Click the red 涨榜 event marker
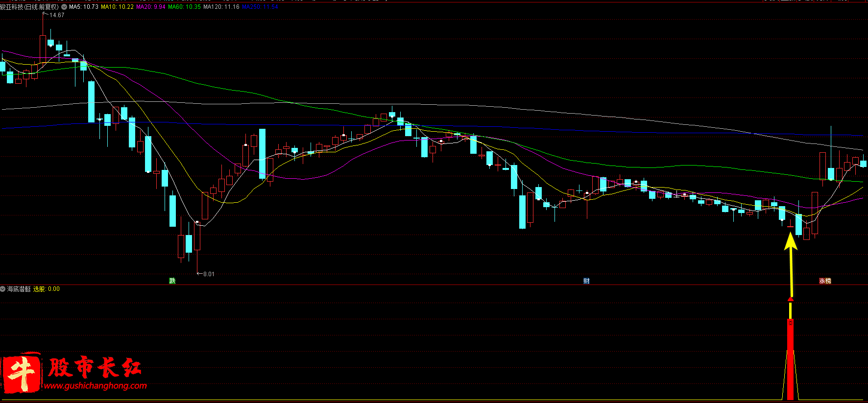Viewport: 868px width, 403px height. 825,281
